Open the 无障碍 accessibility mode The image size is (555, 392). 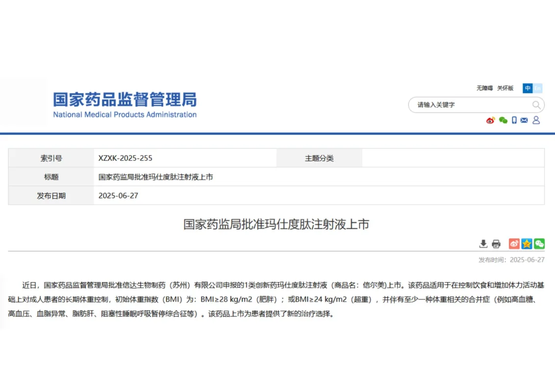tap(484, 88)
